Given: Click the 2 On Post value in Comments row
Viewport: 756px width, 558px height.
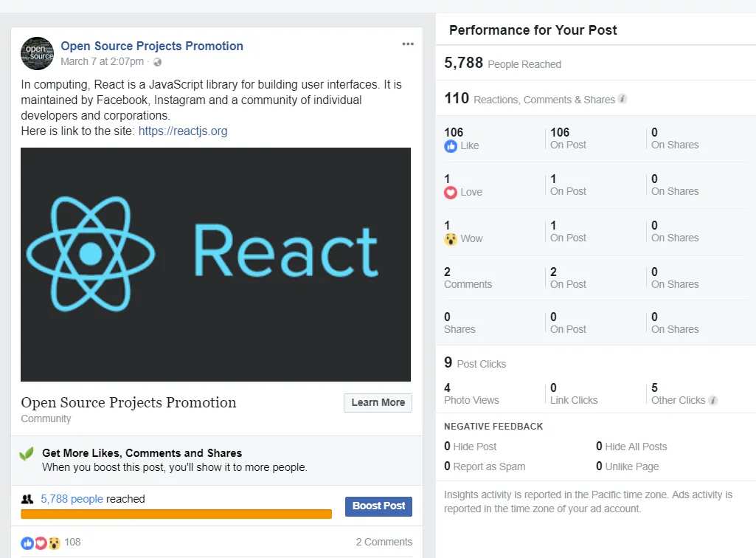Looking at the screenshot, I should click(x=568, y=278).
